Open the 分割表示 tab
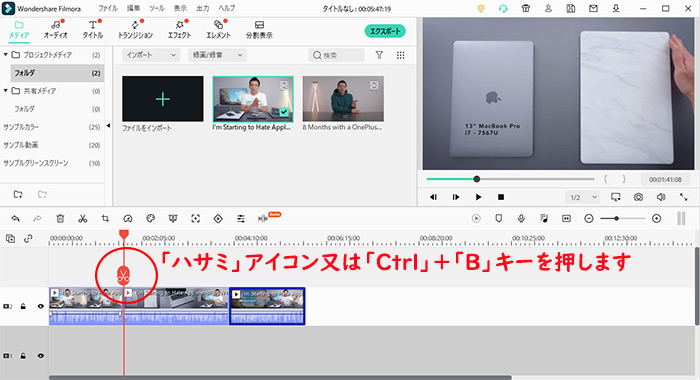This screenshot has width=700, height=380. (259, 30)
